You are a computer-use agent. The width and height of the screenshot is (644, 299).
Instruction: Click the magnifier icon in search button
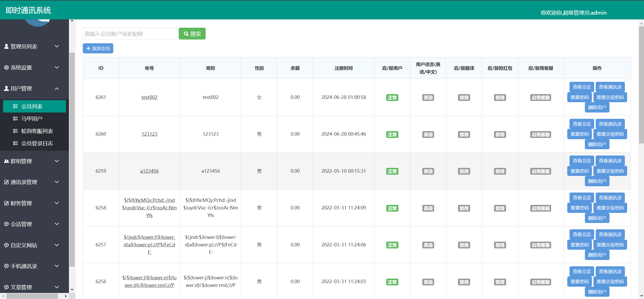pyautogui.click(x=186, y=34)
